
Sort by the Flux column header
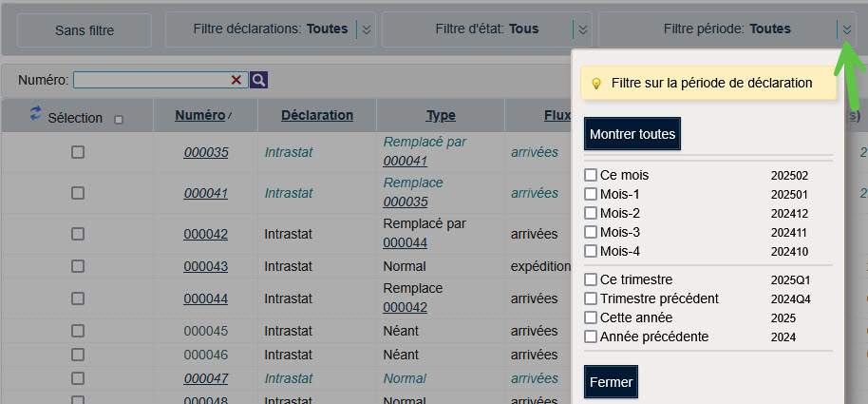[557, 115]
